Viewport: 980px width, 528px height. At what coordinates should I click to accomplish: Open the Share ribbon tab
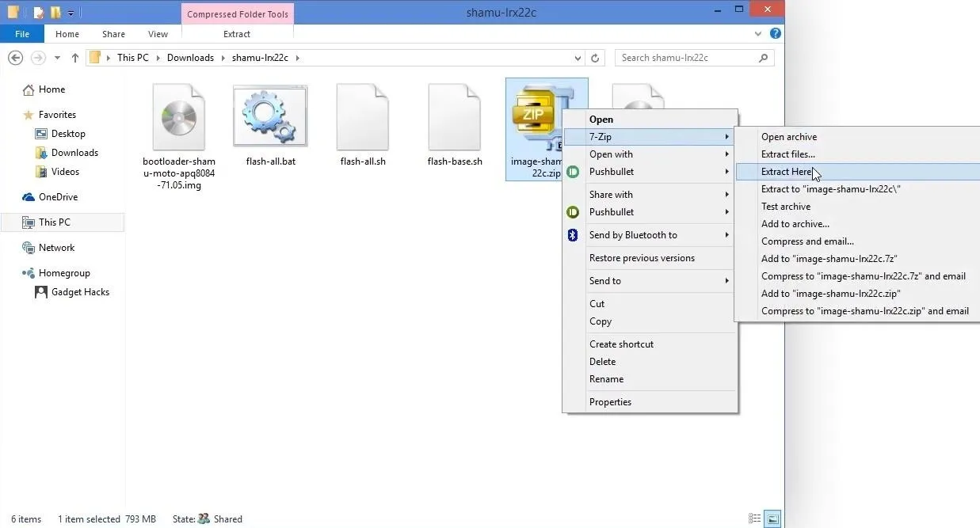tap(113, 34)
